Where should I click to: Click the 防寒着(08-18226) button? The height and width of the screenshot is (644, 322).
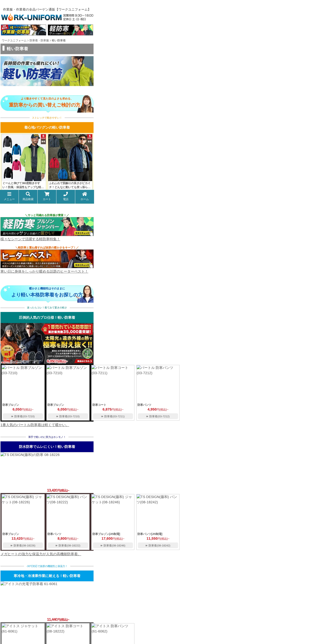(x=23, y=546)
